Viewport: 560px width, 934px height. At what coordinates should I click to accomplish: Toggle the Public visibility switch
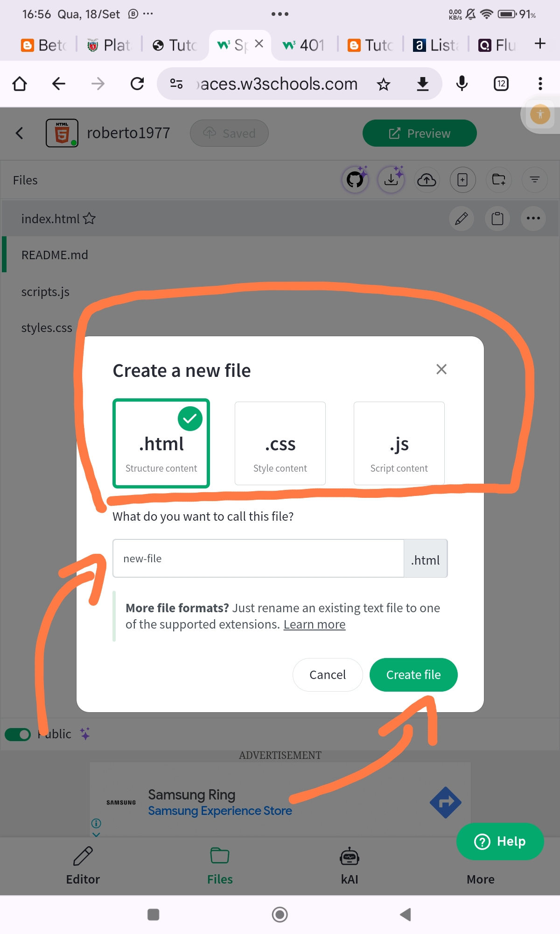coord(18,735)
